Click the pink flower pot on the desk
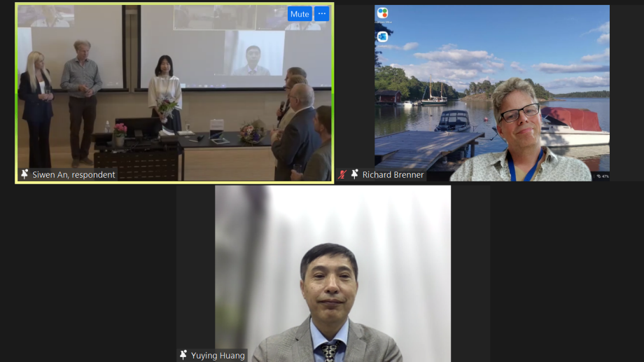This screenshot has width=644, height=362. (x=120, y=132)
